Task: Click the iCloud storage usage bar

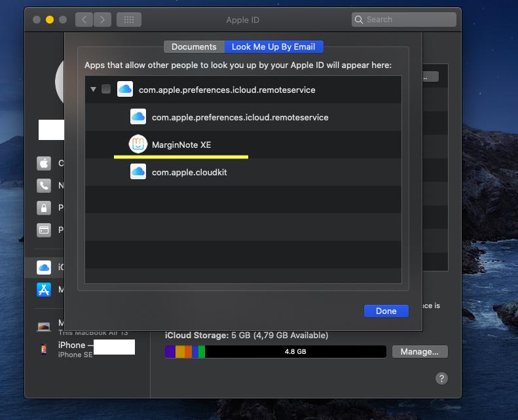Action: tap(276, 352)
